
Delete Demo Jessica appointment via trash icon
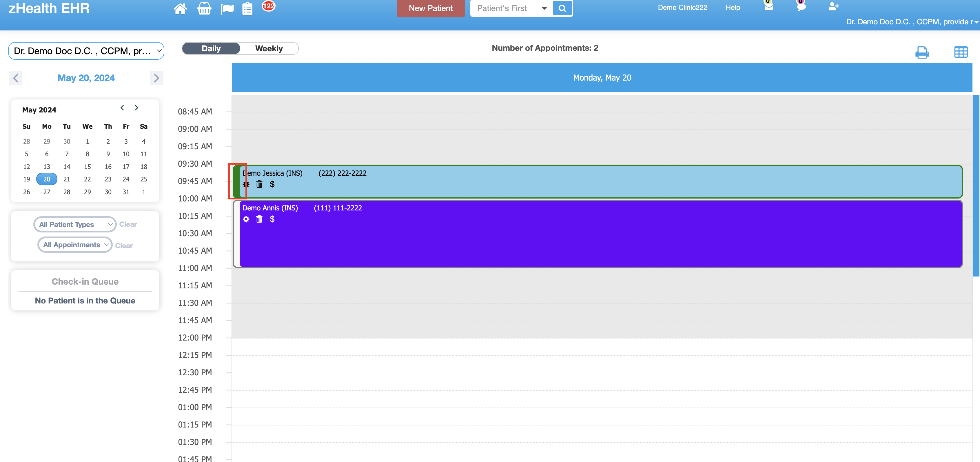(259, 184)
